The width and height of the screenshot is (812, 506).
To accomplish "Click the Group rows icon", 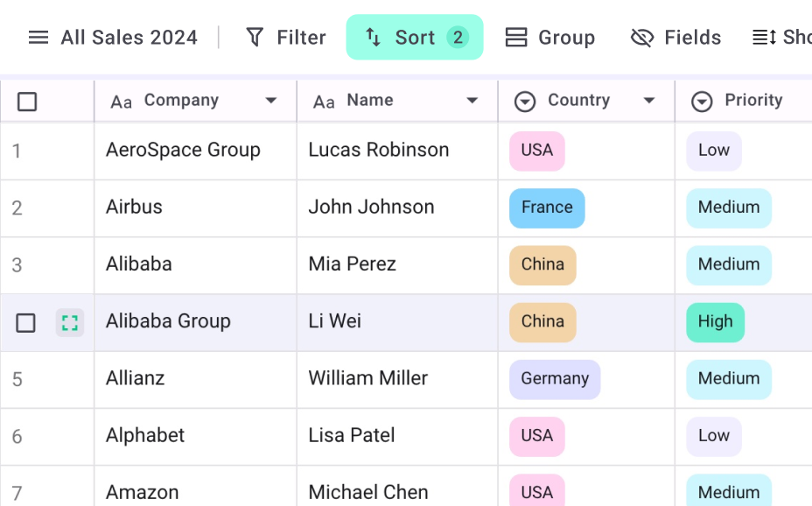I will point(515,38).
